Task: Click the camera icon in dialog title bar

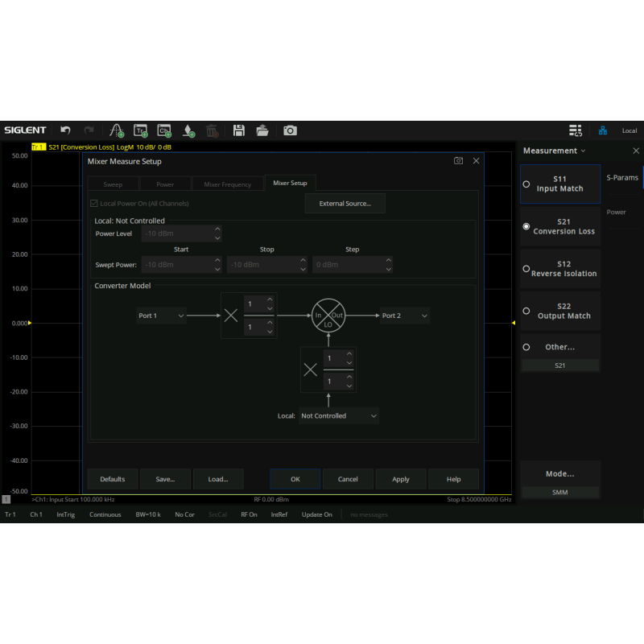Action: [x=459, y=161]
